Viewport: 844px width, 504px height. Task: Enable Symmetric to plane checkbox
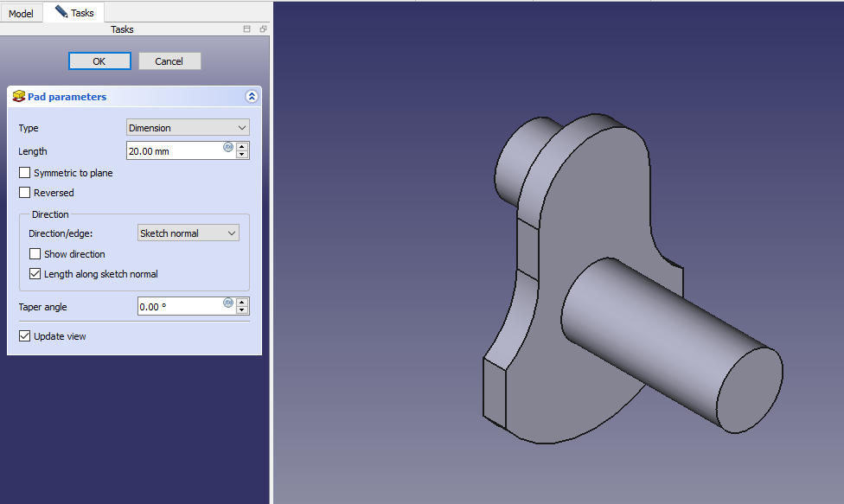click(25, 173)
